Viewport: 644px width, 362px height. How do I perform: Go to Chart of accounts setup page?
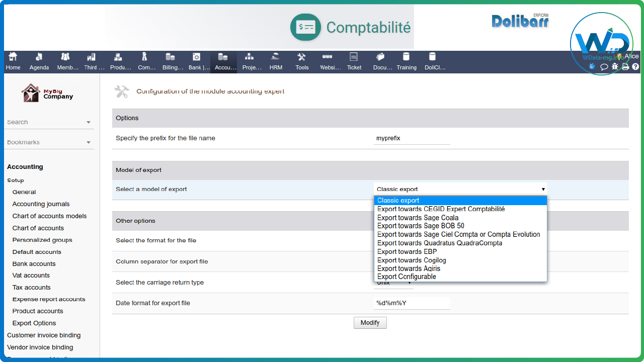coord(38,228)
